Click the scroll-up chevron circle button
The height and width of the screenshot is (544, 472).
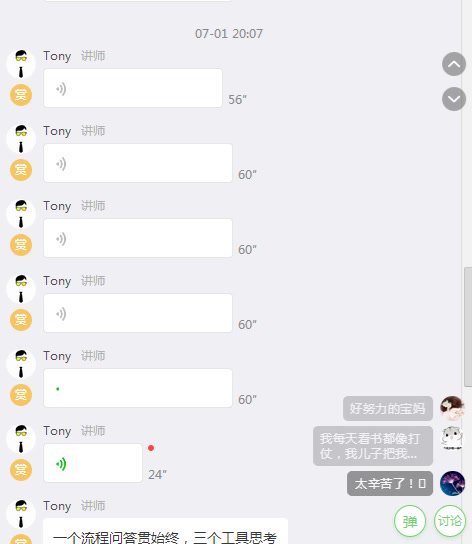[x=454, y=64]
